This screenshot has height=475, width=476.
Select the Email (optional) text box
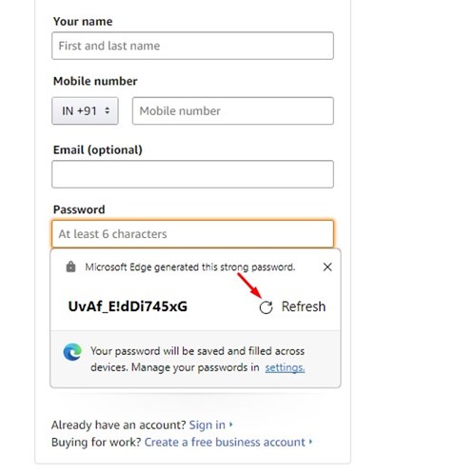[192, 174]
